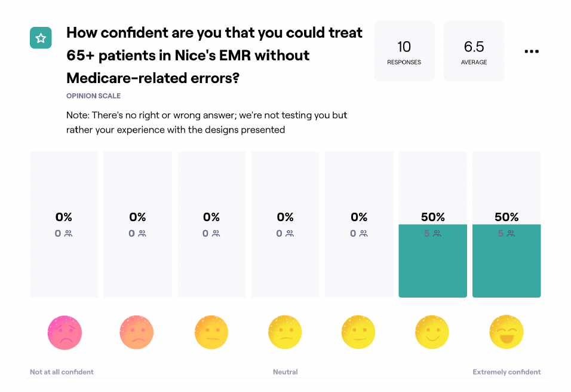Screen dimensions: 571x392
Task: Click the 10 Responses stat card
Action: pyautogui.click(x=404, y=51)
